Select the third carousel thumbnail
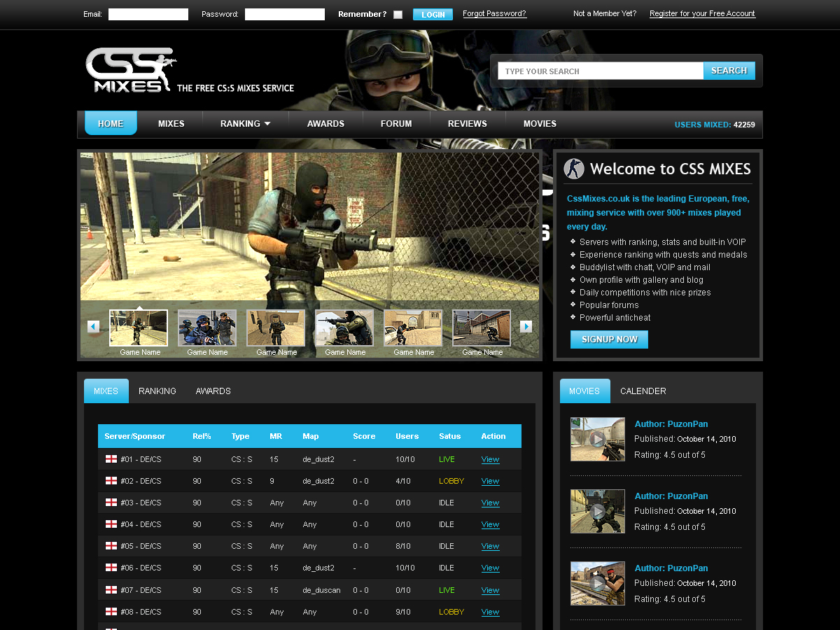The image size is (840, 630). click(x=276, y=328)
